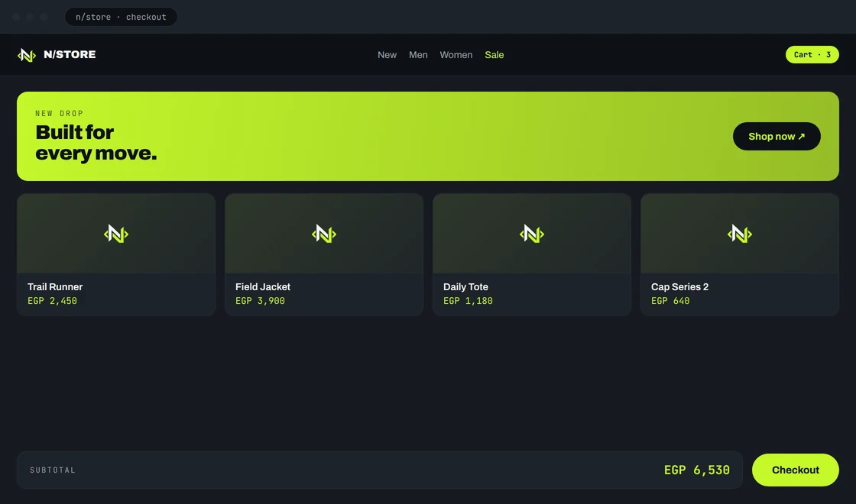Open the Sale section
This screenshot has height=504, width=856.
(494, 54)
